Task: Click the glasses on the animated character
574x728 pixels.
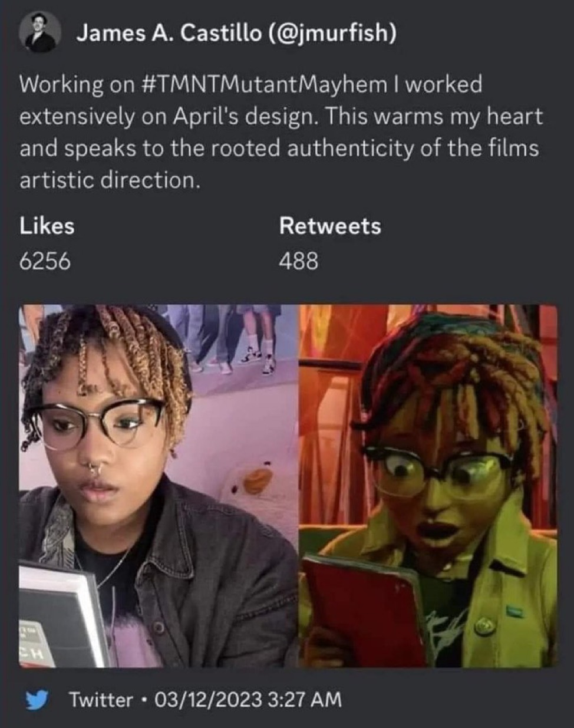Action: 439,472
